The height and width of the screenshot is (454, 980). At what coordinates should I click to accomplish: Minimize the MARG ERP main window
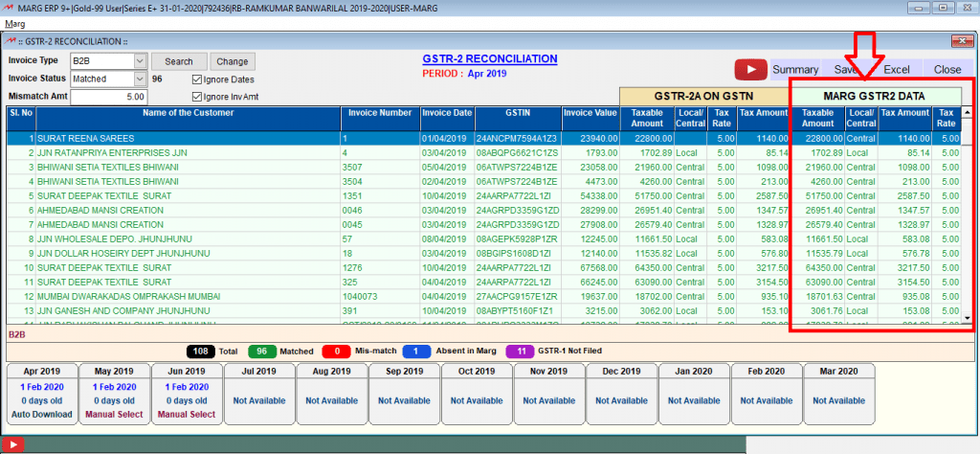coord(920,8)
